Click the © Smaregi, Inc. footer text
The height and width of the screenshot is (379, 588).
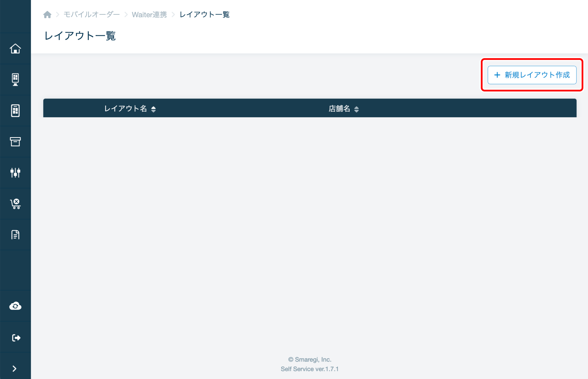point(310,359)
